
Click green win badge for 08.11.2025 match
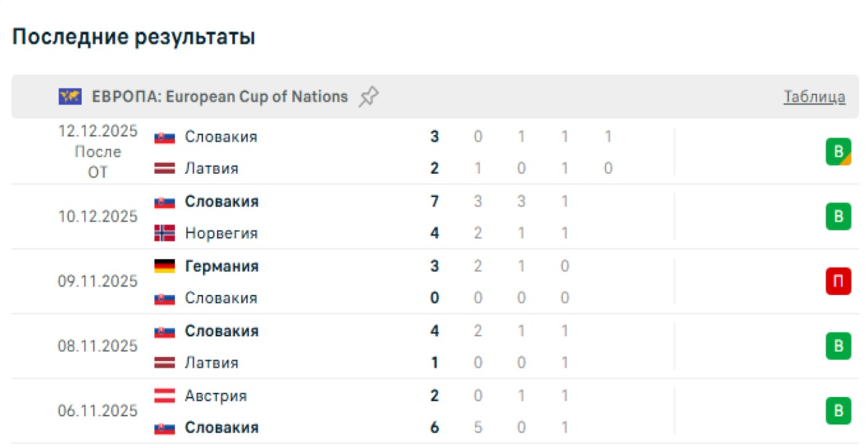point(838,347)
